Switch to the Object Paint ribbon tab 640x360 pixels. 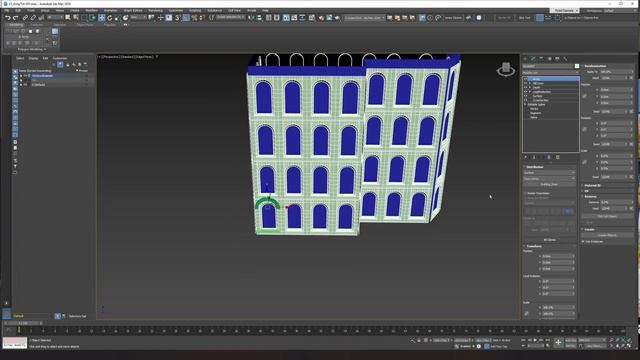tap(85, 25)
